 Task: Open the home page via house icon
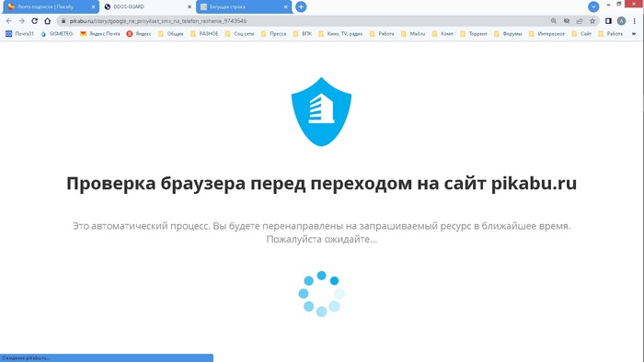pyautogui.click(x=48, y=21)
